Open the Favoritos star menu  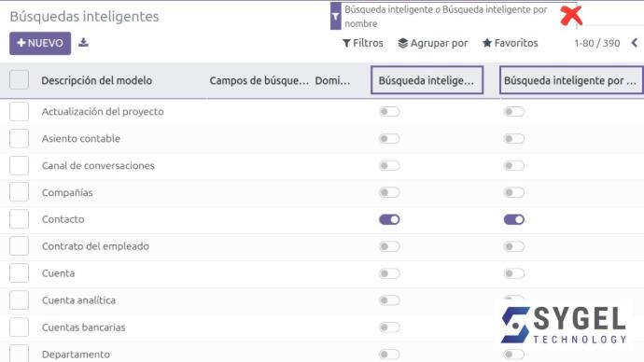[511, 43]
